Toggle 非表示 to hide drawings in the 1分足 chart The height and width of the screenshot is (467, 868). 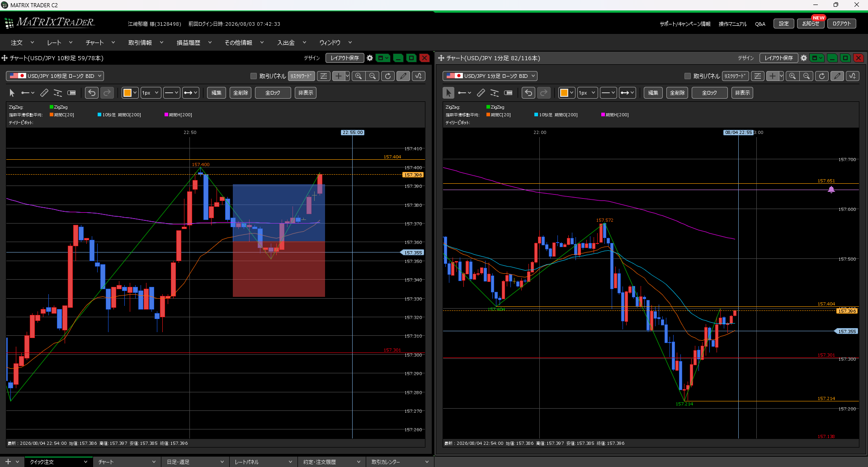[742, 93]
